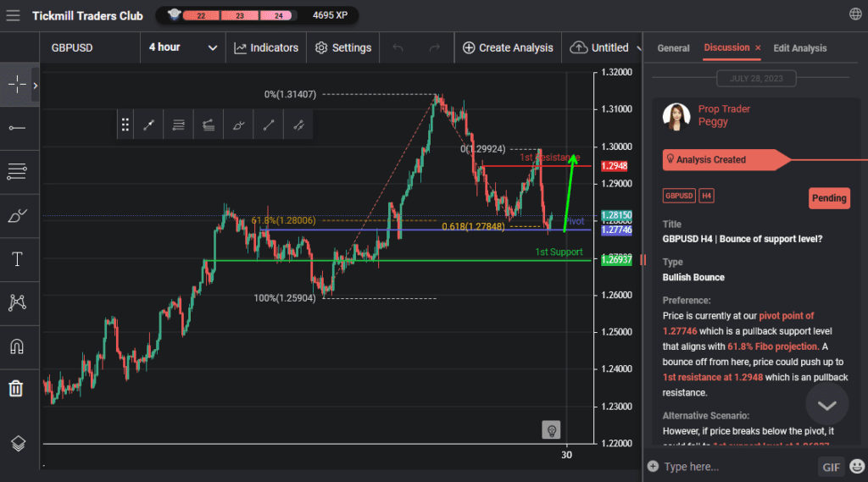This screenshot has width=868, height=482.
Task: Open Prop Trader Peggy's avatar
Action: (x=676, y=116)
